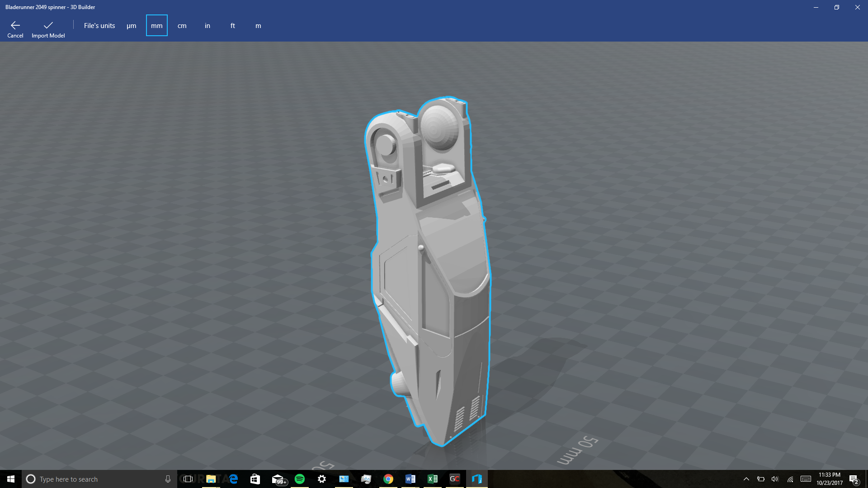Launch Microsoft Edge browser
The width and height of the screenshot is (868, 488).
233,479
